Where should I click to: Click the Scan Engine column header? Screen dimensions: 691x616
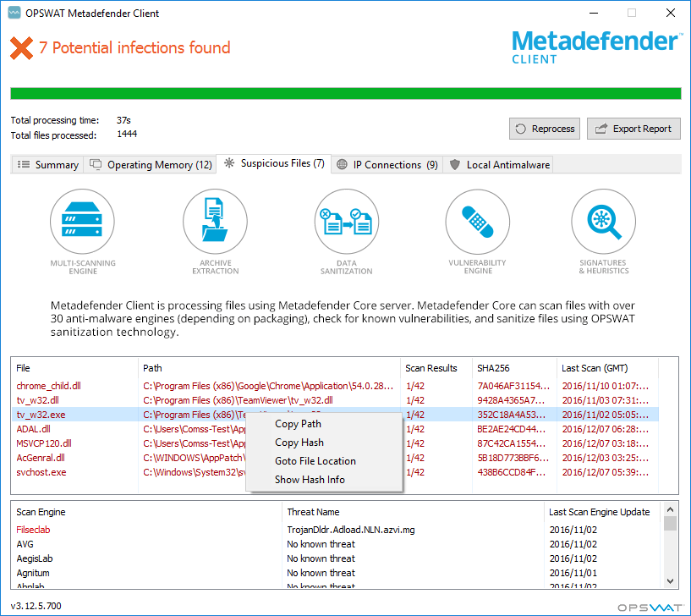[x=146, y=512]
